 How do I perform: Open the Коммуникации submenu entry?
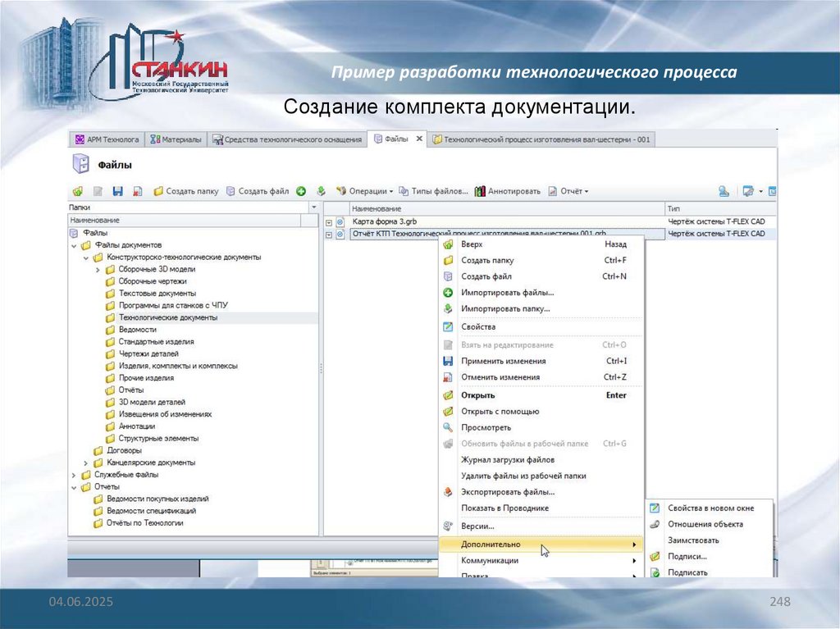coord(541,560)
